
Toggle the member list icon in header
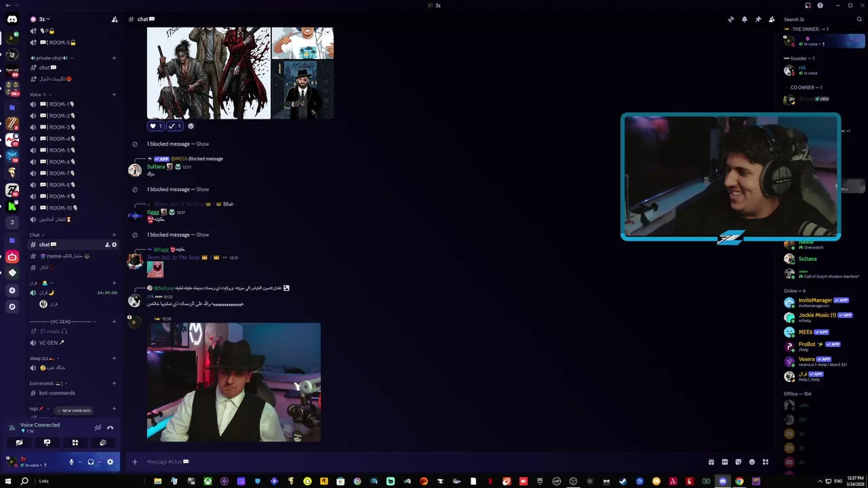[x=772, y=19]
